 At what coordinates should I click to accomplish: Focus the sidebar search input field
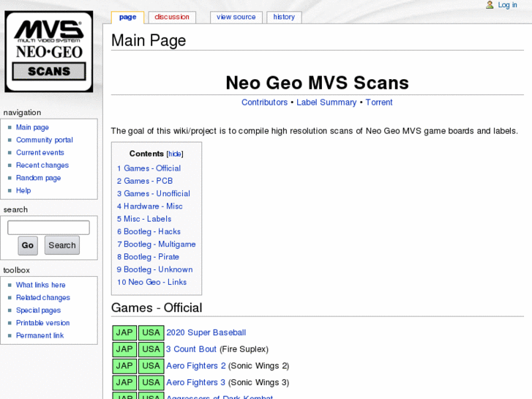(x=48, y=228)
